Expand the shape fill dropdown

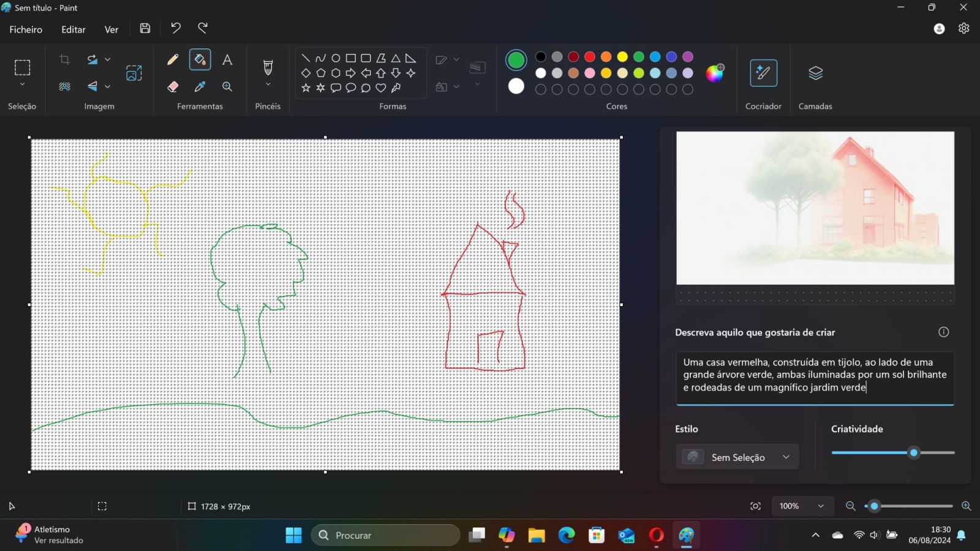point(456,87)
